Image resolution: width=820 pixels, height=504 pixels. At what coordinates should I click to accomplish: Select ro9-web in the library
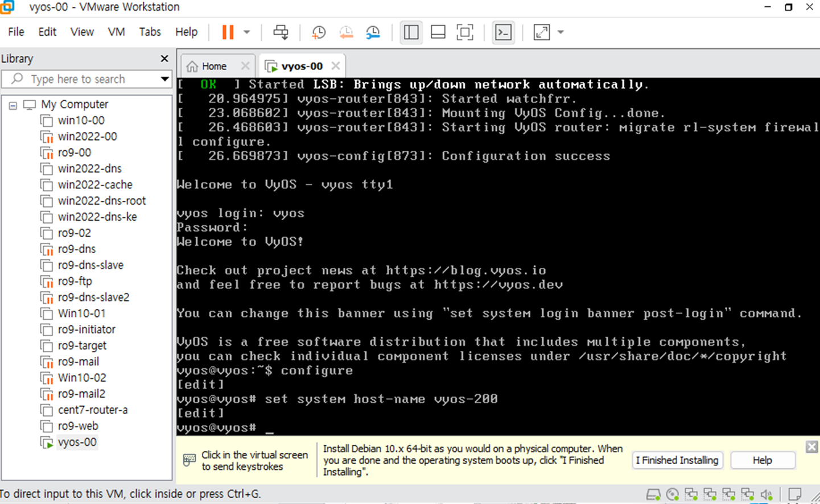tap(78, 426)
